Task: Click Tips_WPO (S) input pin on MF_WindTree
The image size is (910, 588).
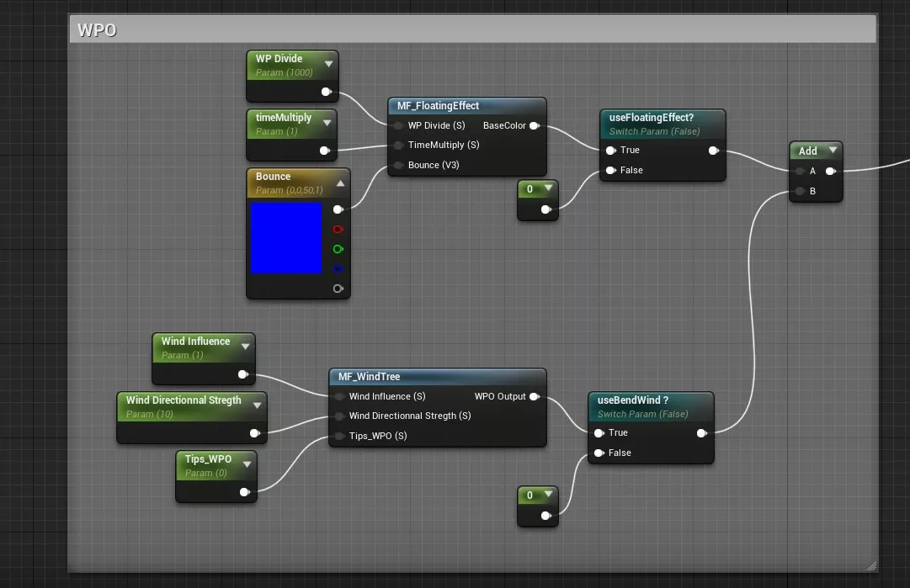Action: coord(339,436)
